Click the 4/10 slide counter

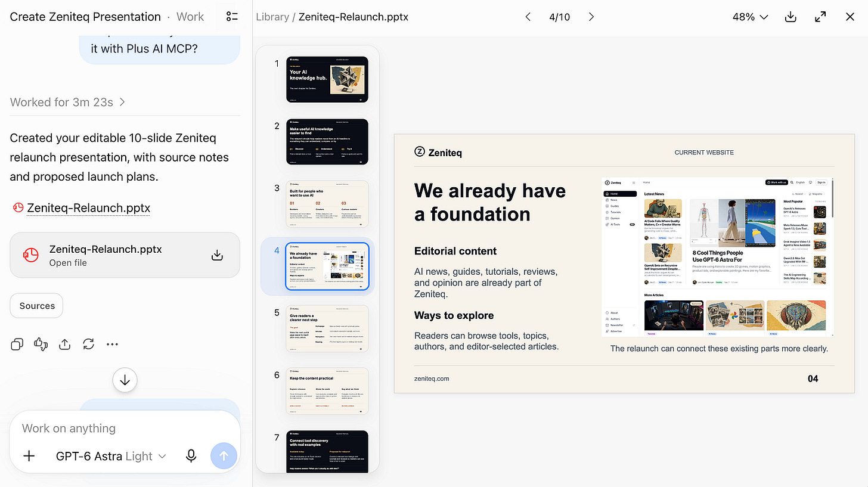tap(559, 17)
